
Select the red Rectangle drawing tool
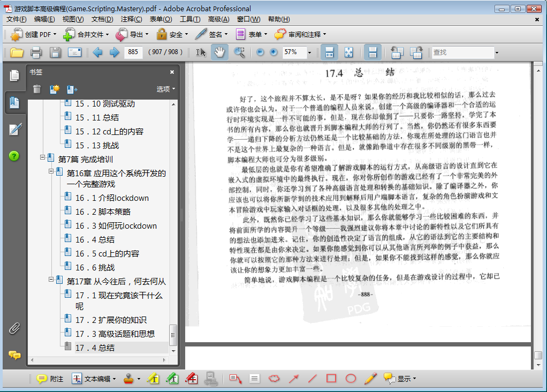point(331,379)
